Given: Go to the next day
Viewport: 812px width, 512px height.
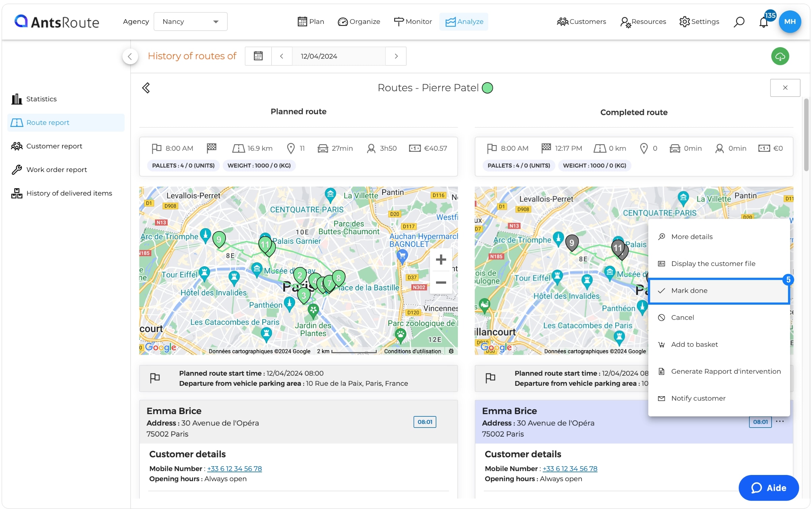Looking at the screenshot, I should point(396,56).
